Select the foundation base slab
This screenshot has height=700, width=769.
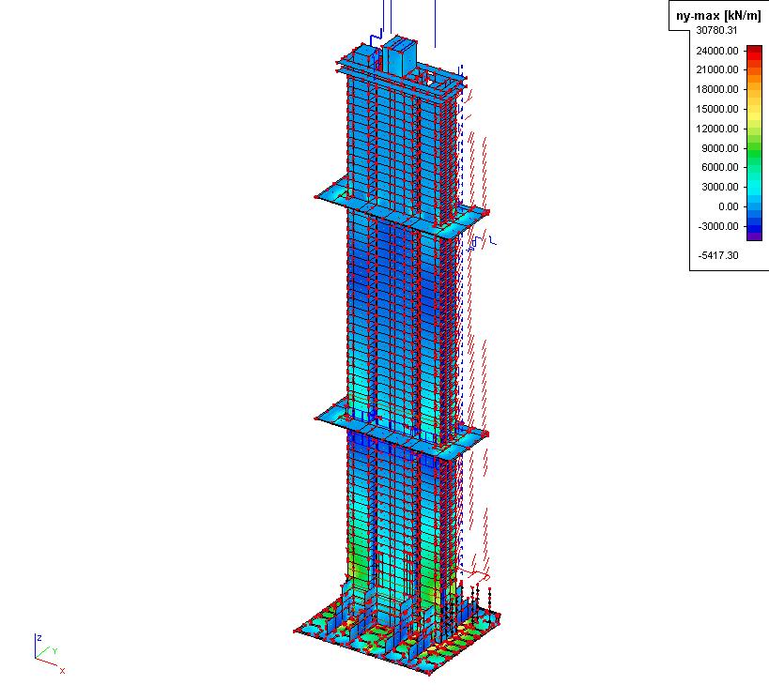(x=397, y=637)
